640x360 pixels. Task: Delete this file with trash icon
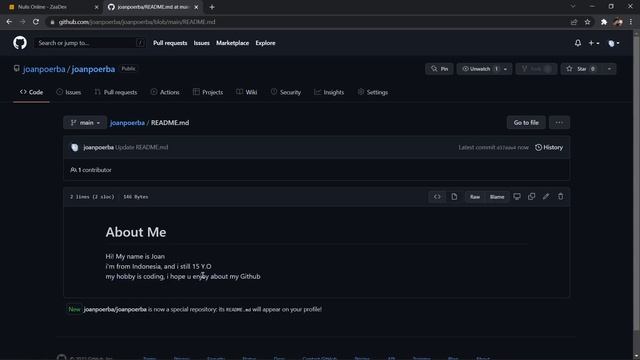(560, 196)
